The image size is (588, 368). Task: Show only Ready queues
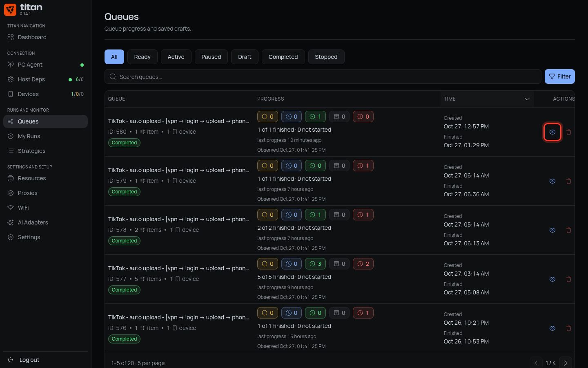[x=143, y=57]
